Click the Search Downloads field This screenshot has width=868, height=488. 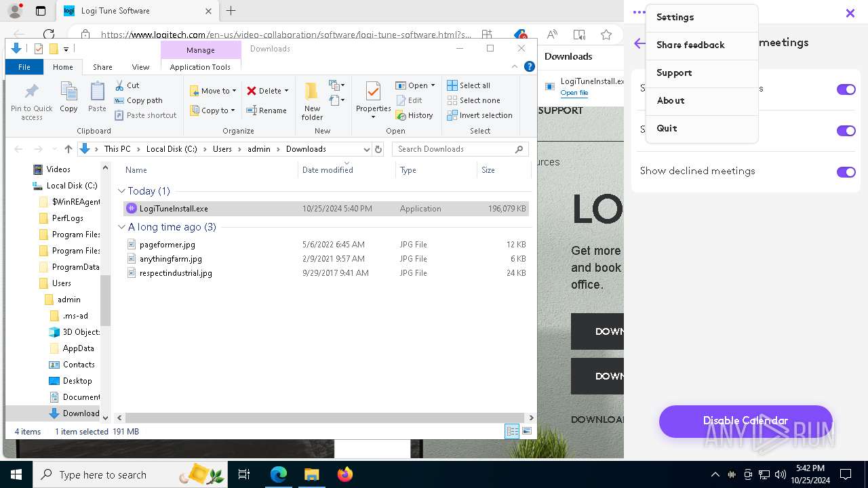point(460,149)
